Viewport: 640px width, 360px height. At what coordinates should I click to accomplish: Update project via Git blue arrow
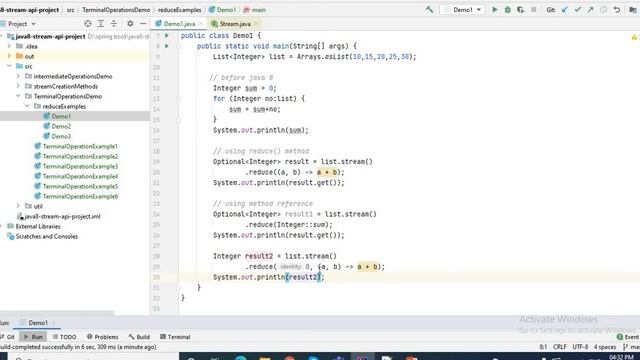[565, 9]
